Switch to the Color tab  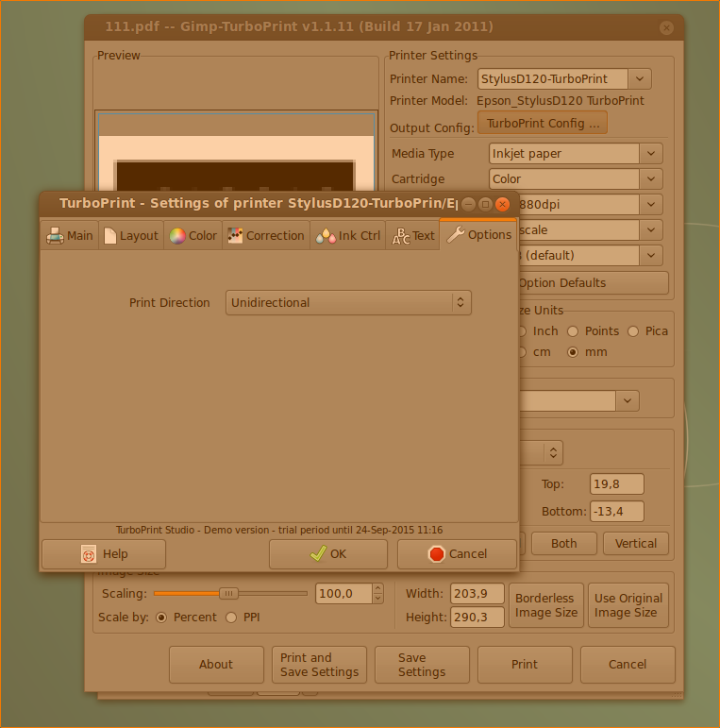193,236
